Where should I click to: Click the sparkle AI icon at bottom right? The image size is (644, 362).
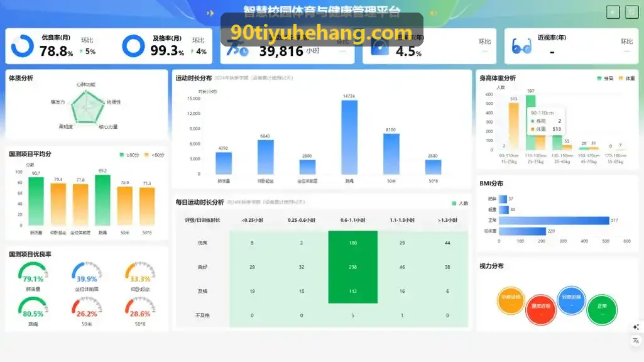pyautogui.click(x=636, y=327)
